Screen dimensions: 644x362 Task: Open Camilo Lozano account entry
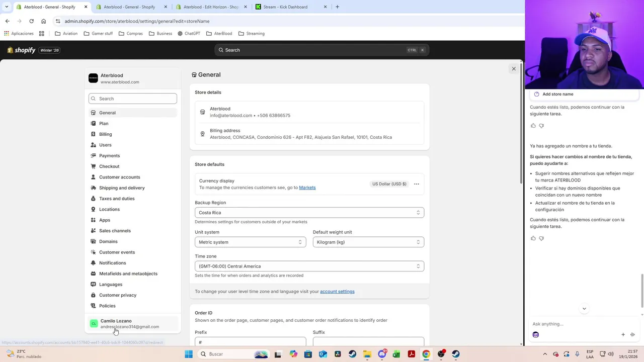point(133,323)
